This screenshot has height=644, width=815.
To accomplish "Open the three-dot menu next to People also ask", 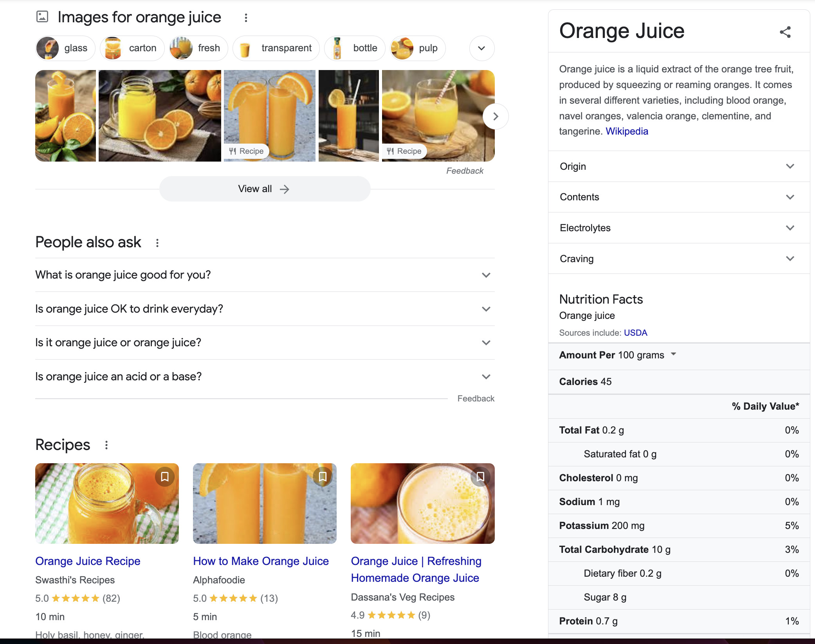I will coord(157,243).
